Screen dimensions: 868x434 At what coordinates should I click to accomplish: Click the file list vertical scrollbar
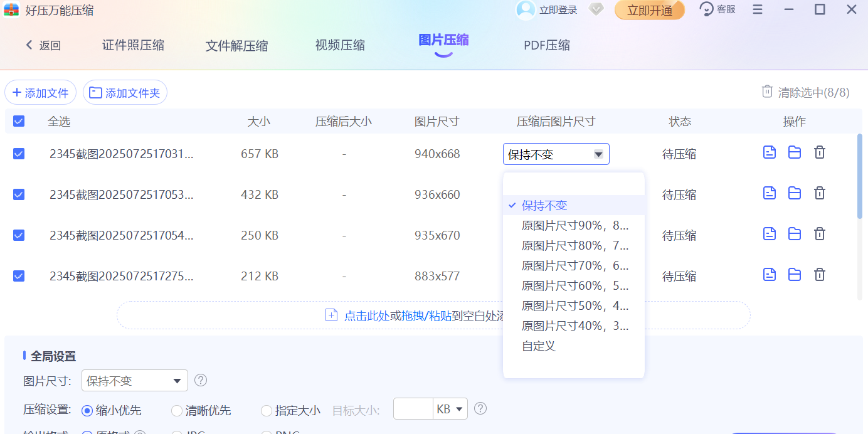click(860, 176)
